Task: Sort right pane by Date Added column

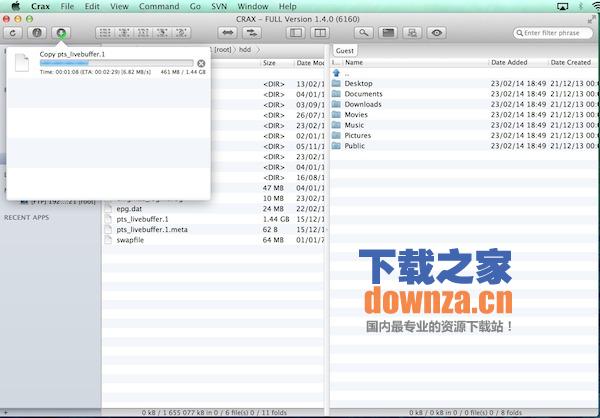Action: (x=509, y=62)
